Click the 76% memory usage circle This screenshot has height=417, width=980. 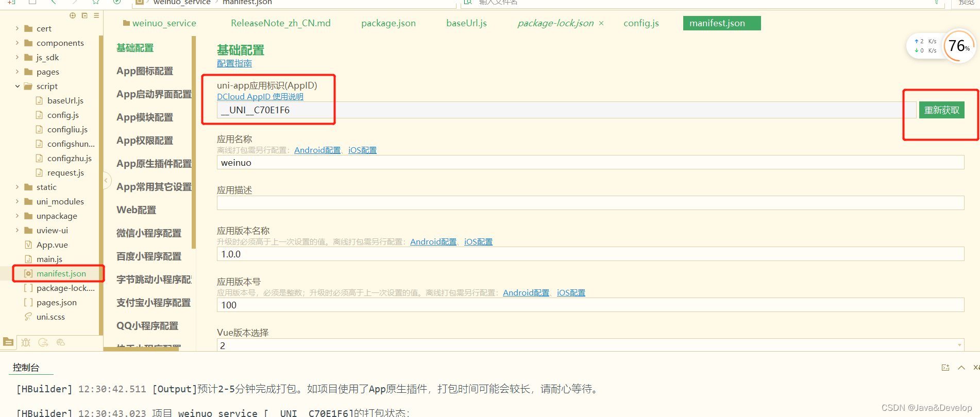(959, 46)
